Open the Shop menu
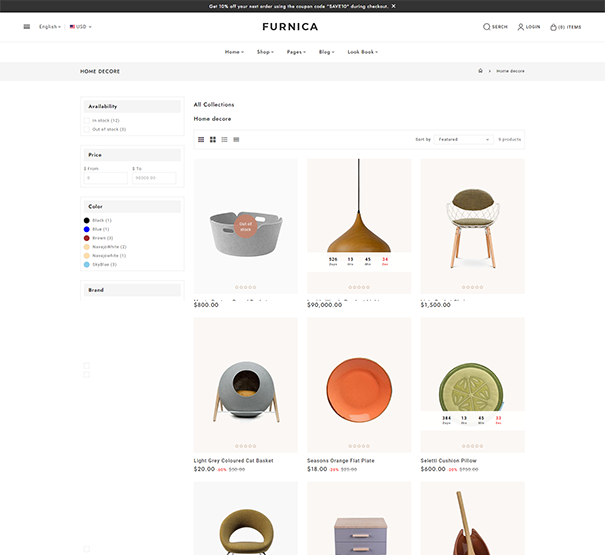 click(x=265, y=51)
